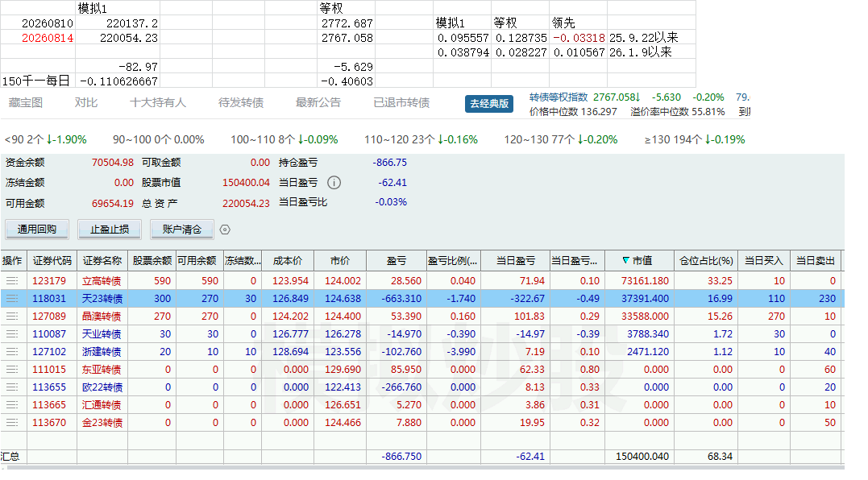This screenshot has height=480, width=868.
Task: Select 立高转债 name cell
Action: click(x=102, y=281)
